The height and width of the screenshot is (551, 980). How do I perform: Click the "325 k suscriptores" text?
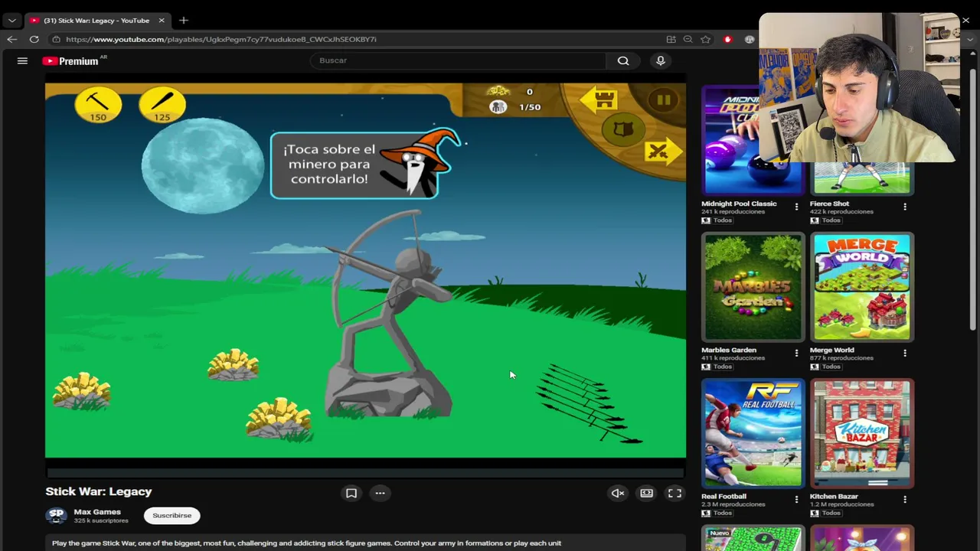[101, 521]
